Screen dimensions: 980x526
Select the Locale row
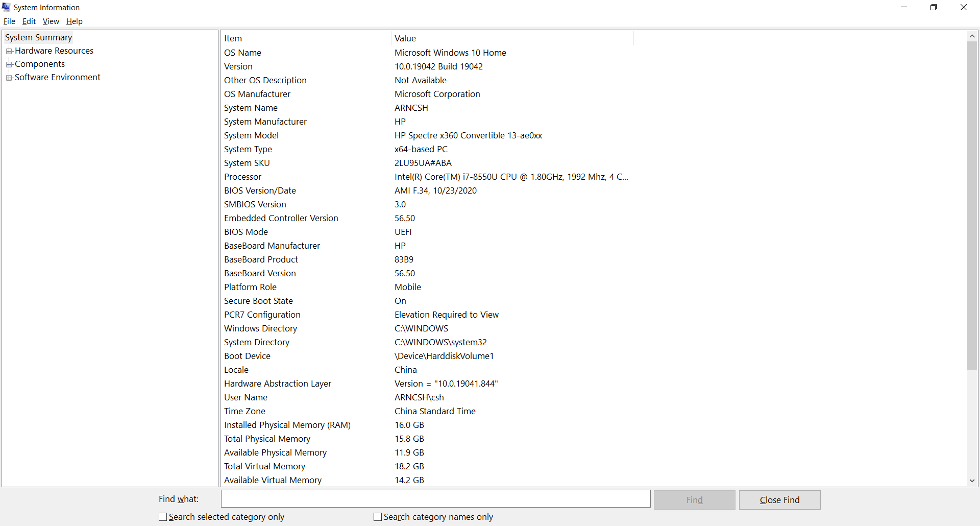pos(427,370)
